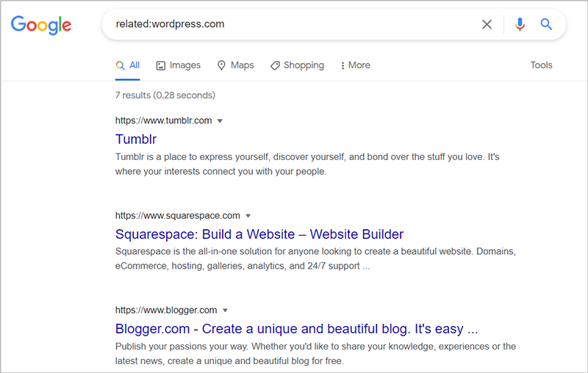Expand dropdown arrow next to blogger.com URL
588x373 pixels.
coord(225,310)
